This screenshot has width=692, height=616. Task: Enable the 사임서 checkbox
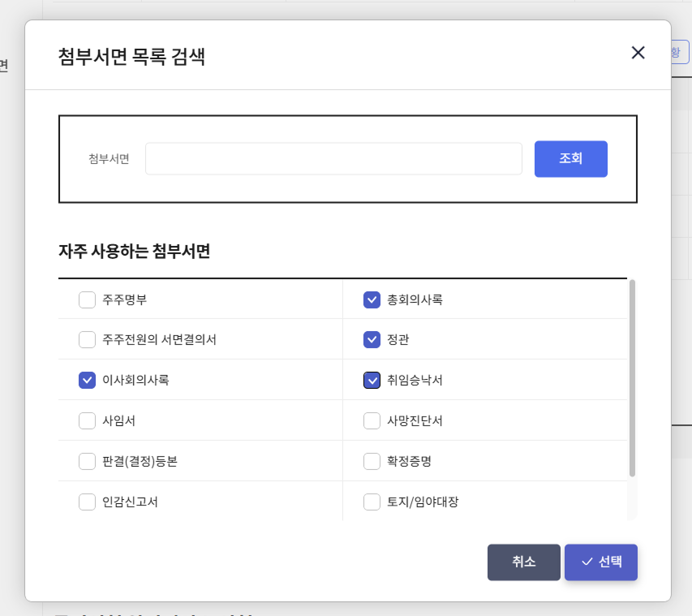(87, 420)
